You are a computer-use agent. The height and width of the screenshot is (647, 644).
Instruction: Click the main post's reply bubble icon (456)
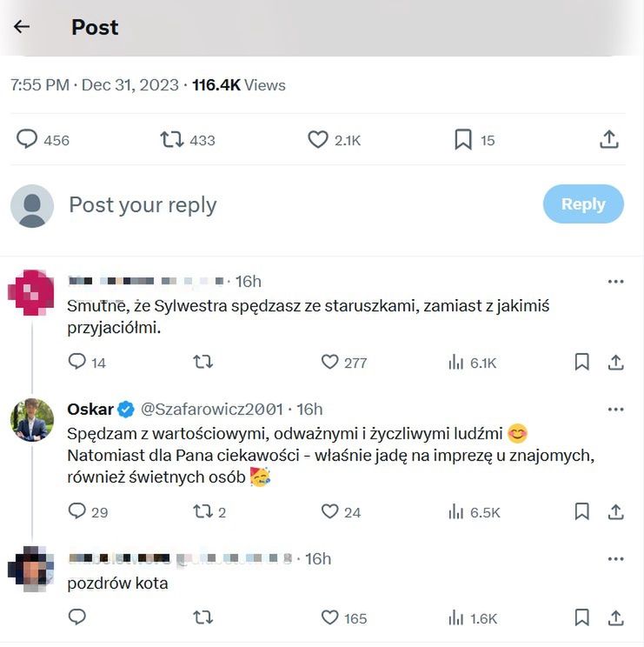pos(28,139)
